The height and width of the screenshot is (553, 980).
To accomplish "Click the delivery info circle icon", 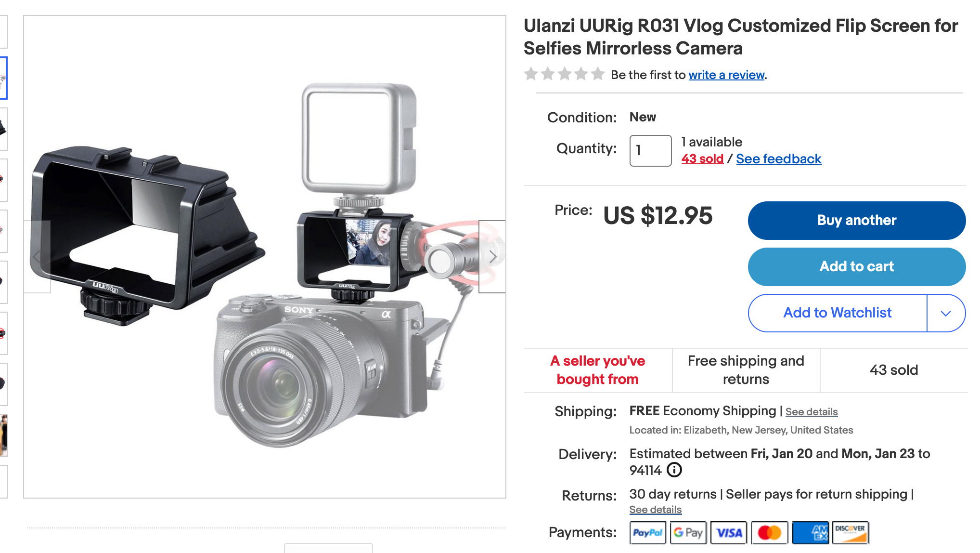I will click(x=674, y=470).
